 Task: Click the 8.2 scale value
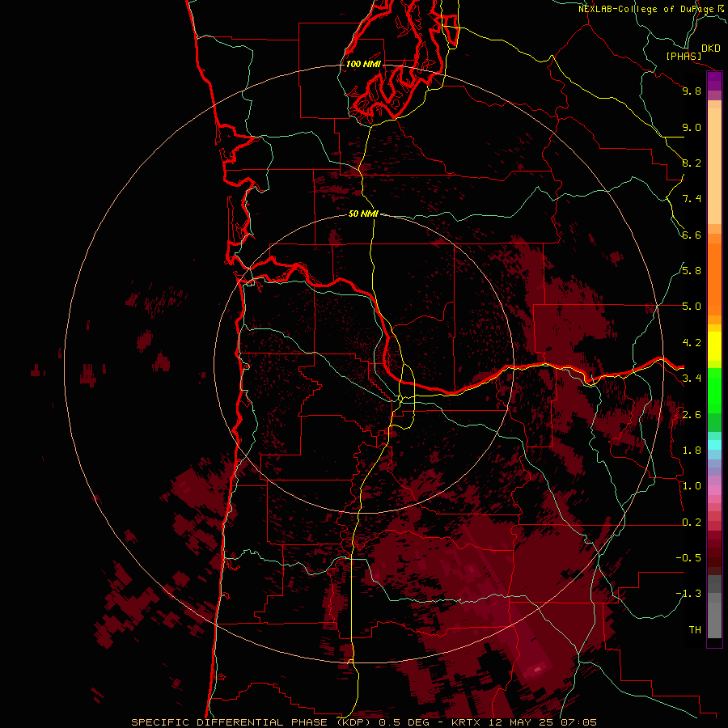(x=692, y=163)
